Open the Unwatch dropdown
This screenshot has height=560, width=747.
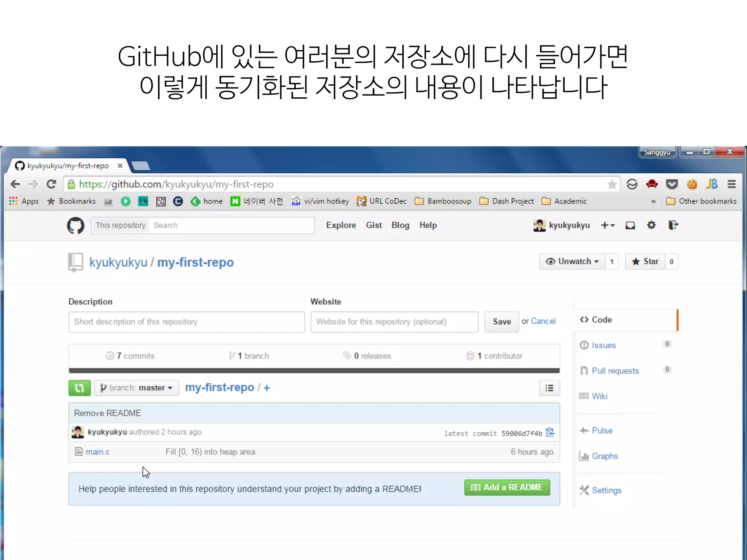[572, 261]
